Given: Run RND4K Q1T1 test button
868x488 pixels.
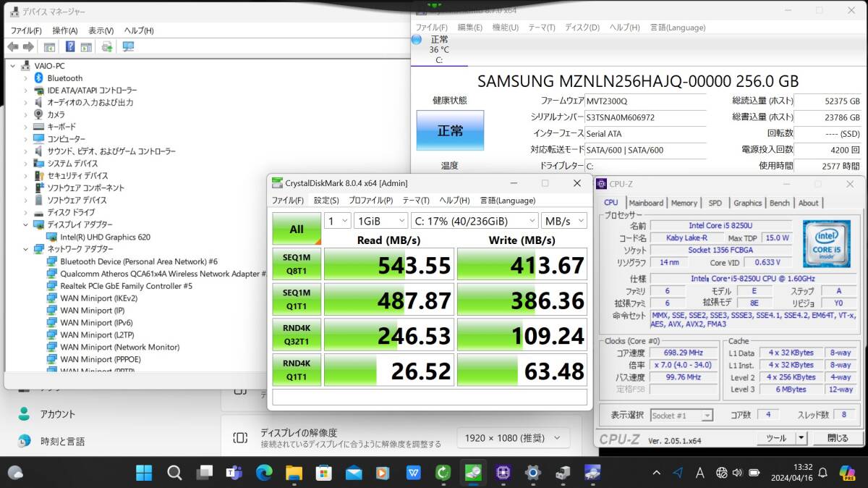Looking at the screenshot, I should coord(297,369).
